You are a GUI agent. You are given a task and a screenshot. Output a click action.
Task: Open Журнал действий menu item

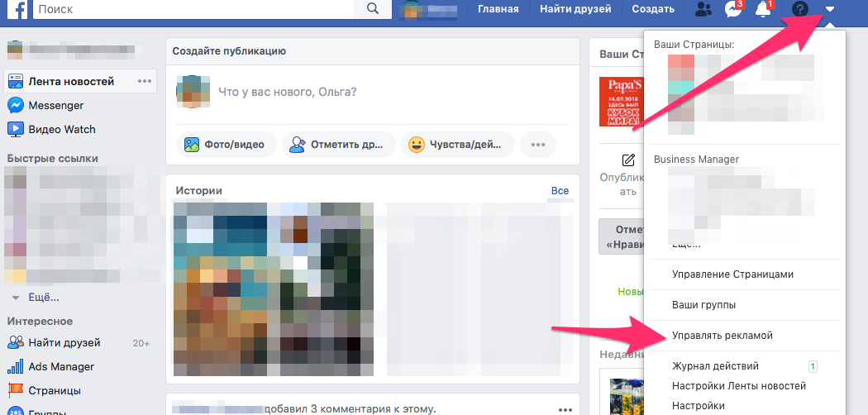(x=715, y=366)
